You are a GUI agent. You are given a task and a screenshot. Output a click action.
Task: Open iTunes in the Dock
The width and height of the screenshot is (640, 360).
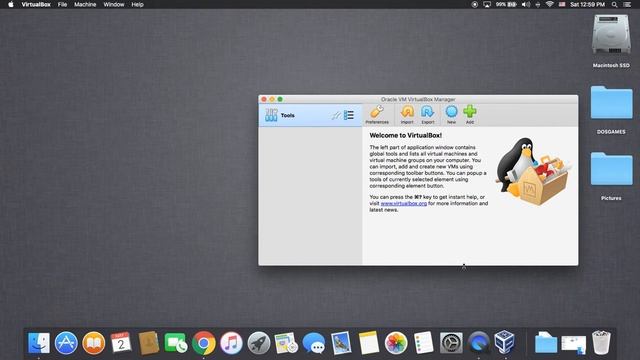pos(231,343)
